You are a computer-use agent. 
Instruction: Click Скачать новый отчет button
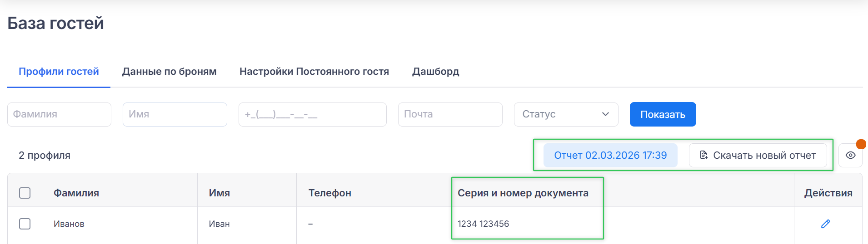[x=758, y=155]
